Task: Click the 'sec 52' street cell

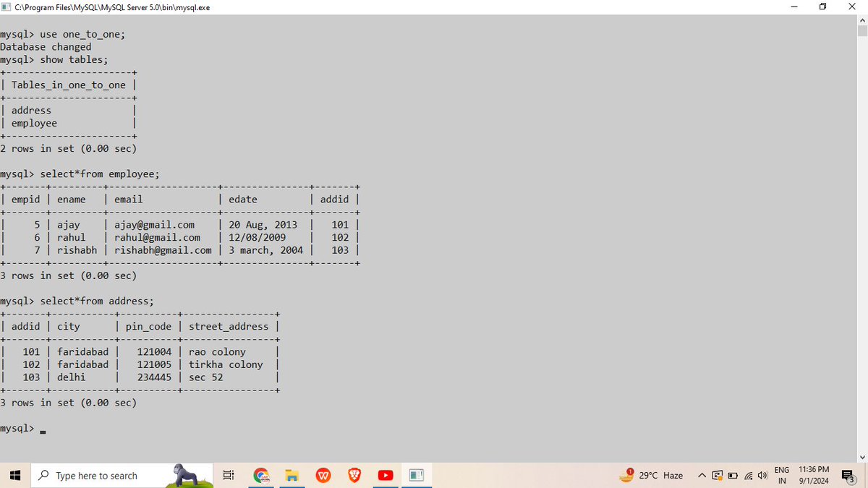Action: (205, 377)
